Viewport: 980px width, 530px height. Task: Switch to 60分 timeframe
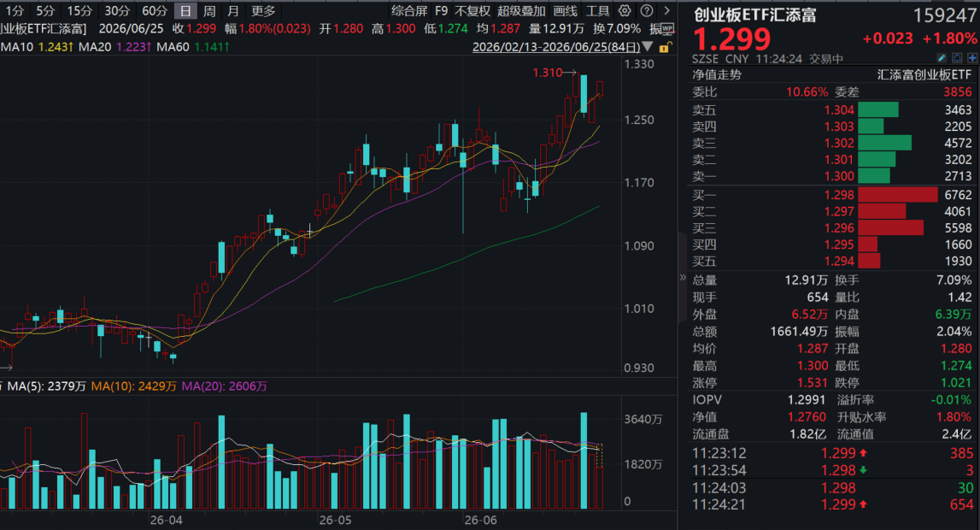point(155,10)
